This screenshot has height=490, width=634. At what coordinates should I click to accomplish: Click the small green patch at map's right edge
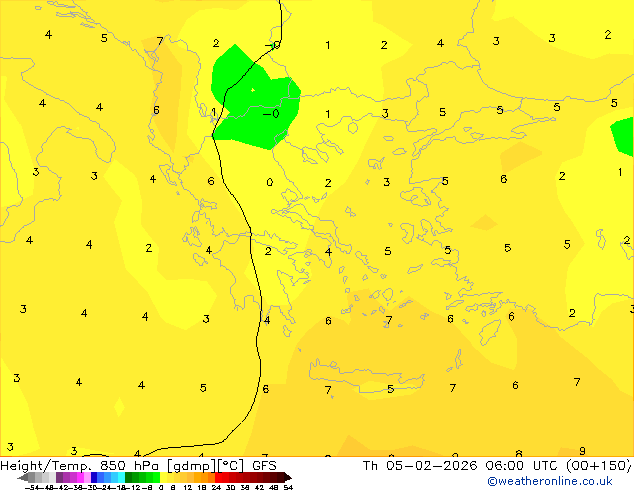click(x=623, y=137)
